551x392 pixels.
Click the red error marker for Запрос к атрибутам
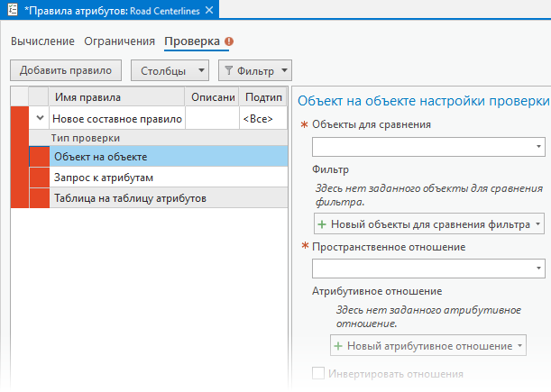pyautogui.click(x=40, y=178)
